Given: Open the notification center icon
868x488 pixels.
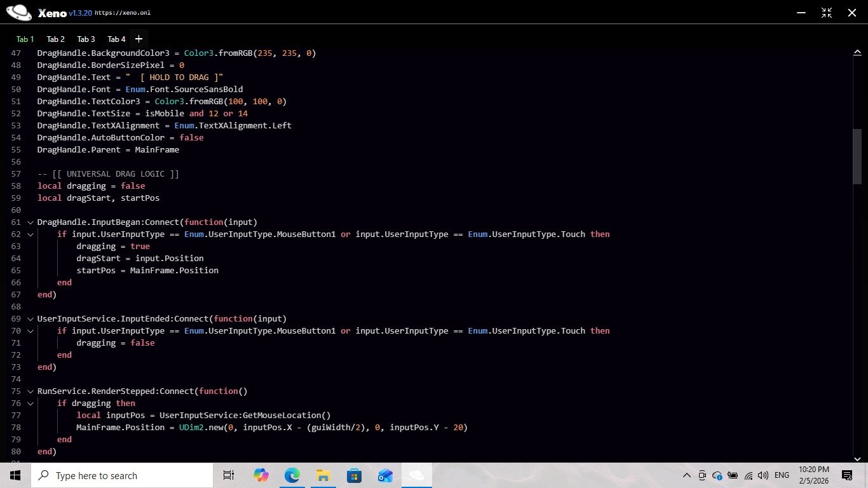Looking at the screenshot, I should click(846, 475).
